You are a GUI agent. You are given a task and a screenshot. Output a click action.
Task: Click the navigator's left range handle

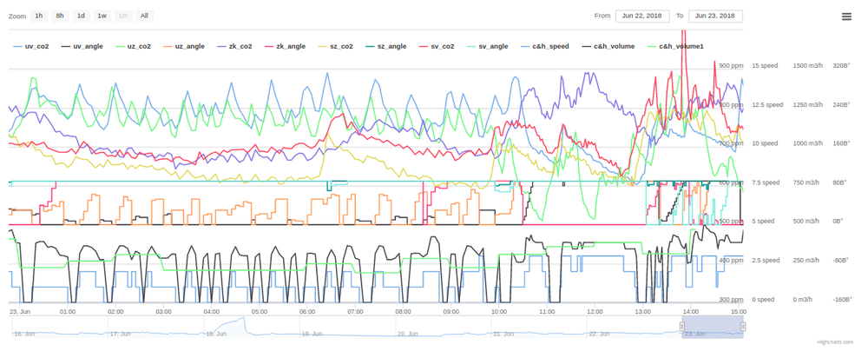(683, 326)
